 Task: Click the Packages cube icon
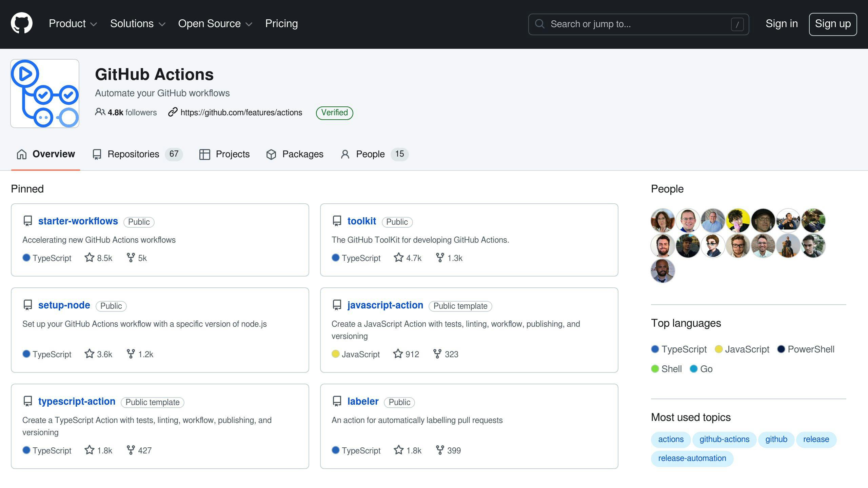(271, 154)
